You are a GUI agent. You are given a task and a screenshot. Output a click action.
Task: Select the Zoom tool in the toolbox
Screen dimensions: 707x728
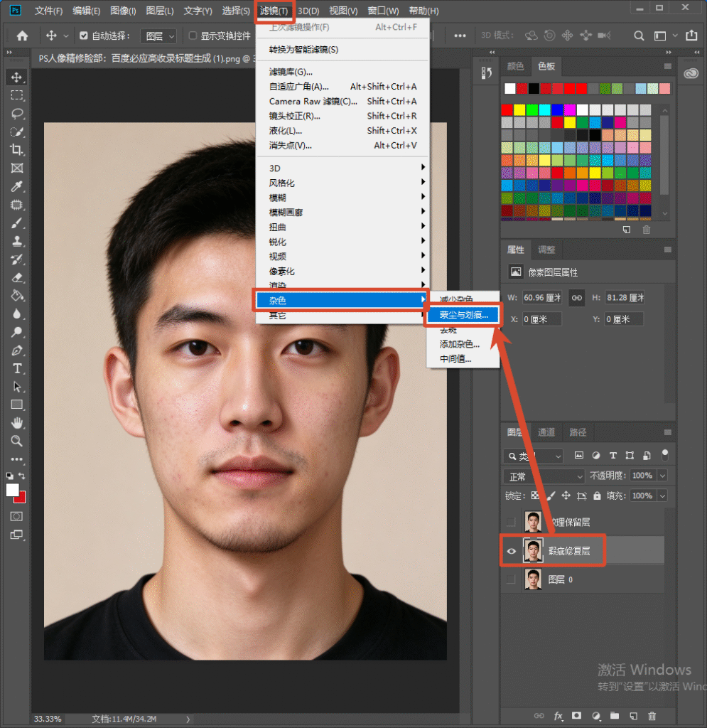[17, 441]
